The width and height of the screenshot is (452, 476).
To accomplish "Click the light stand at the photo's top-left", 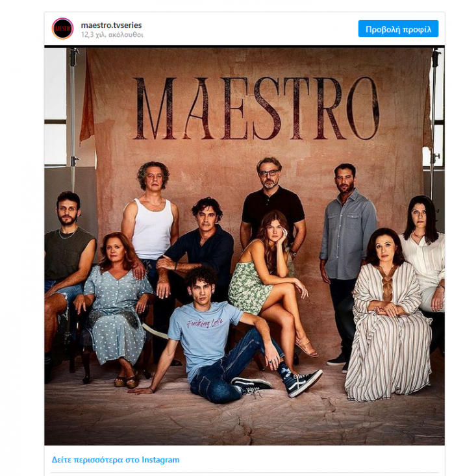I will (x=73, y=110).
